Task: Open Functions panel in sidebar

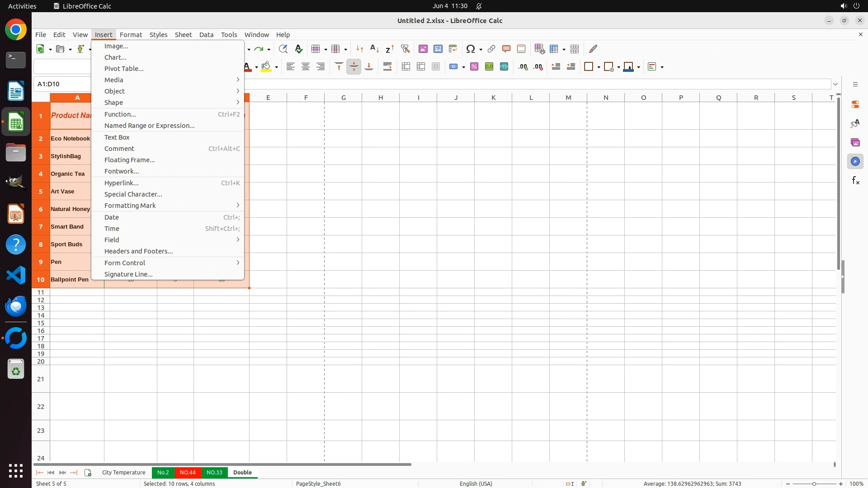Action: pyautogui.click(x=855, y=181)
